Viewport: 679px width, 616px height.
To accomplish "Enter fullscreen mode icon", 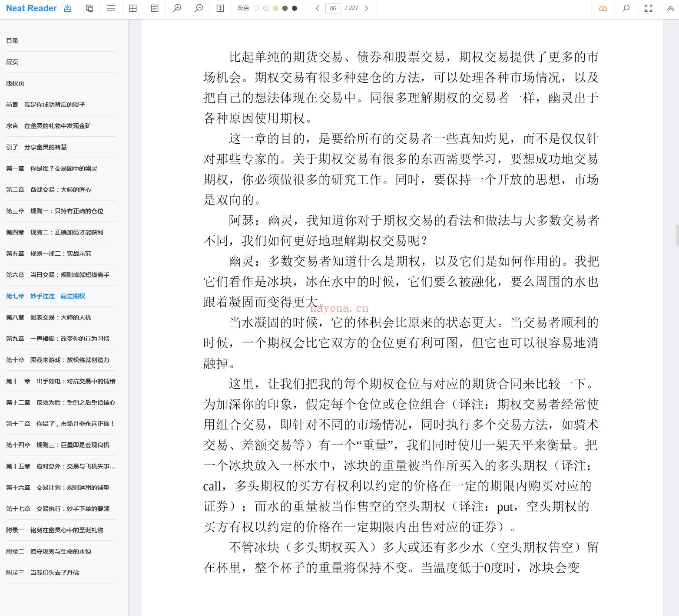I will pyautogui.click(x=649, y=8).
